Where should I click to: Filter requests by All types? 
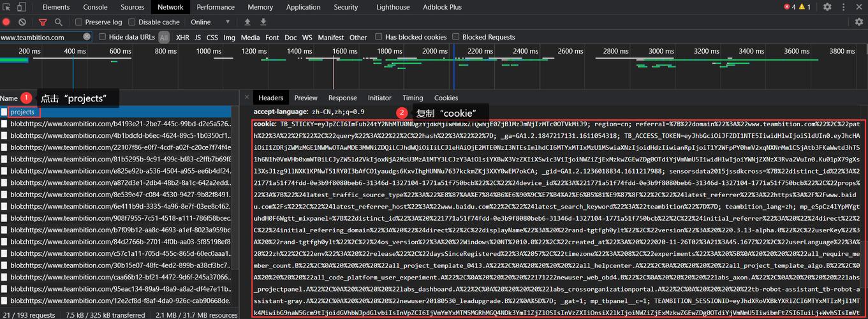(x=164, y=38)
